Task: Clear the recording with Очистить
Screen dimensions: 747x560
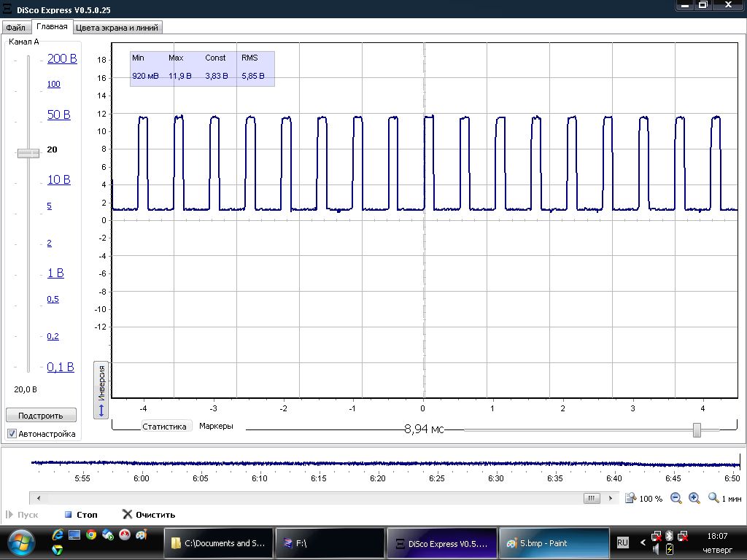Action: [149, 515]
